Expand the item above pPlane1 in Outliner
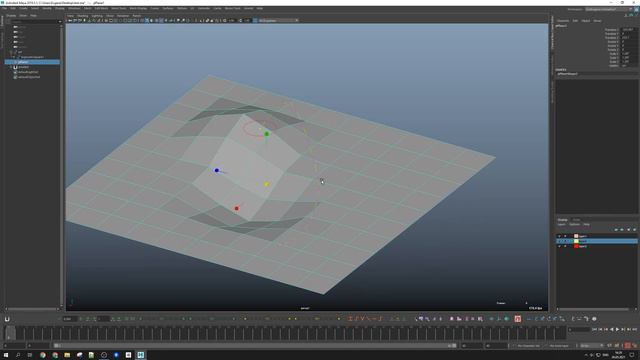 [x=13, y=57]
